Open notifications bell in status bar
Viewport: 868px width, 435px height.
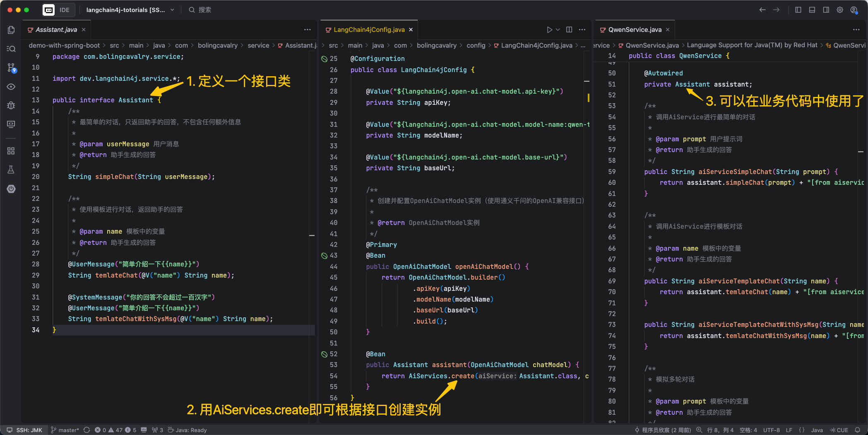[x=858, y=430]
